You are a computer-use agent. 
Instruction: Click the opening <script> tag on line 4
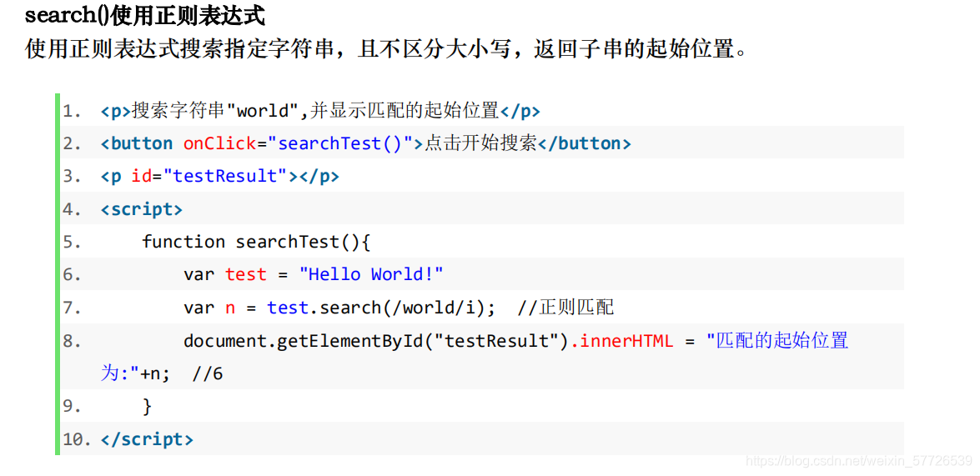coord(142,208)
